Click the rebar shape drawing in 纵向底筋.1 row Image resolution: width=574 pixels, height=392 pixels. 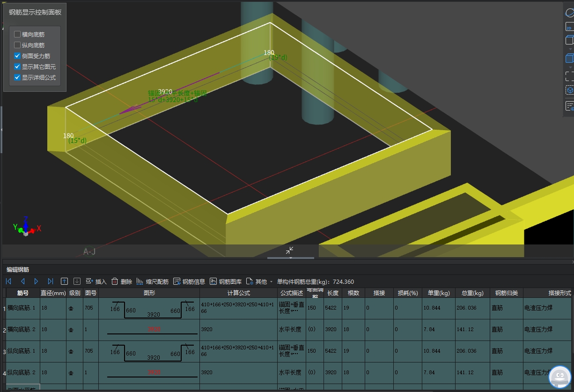pos(149,351)
